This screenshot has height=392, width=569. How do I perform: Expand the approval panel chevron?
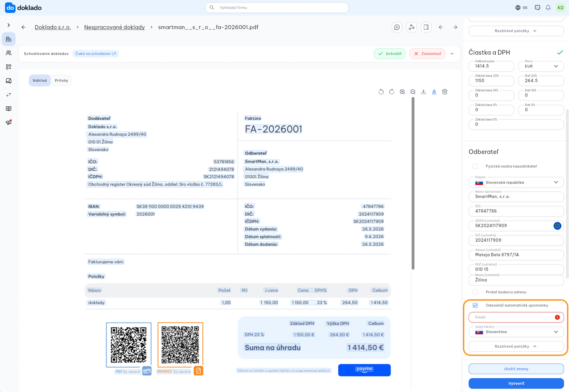(x=452, y=54)
